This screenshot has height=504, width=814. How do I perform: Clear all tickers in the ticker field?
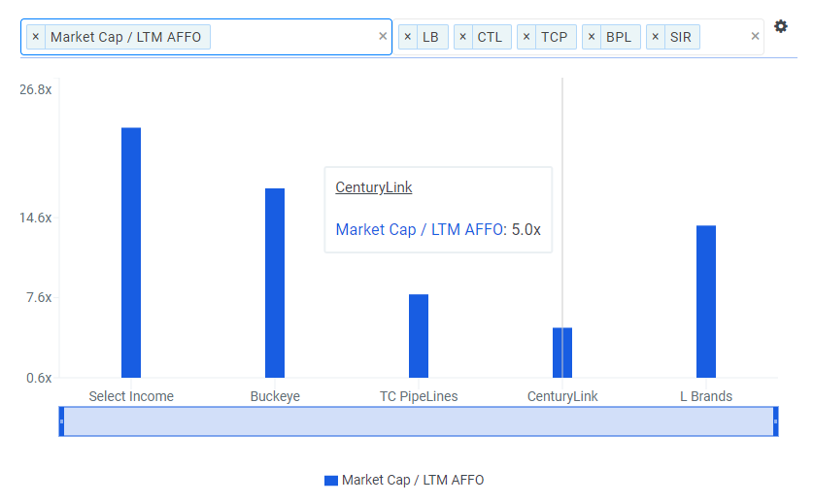[756, 36]
